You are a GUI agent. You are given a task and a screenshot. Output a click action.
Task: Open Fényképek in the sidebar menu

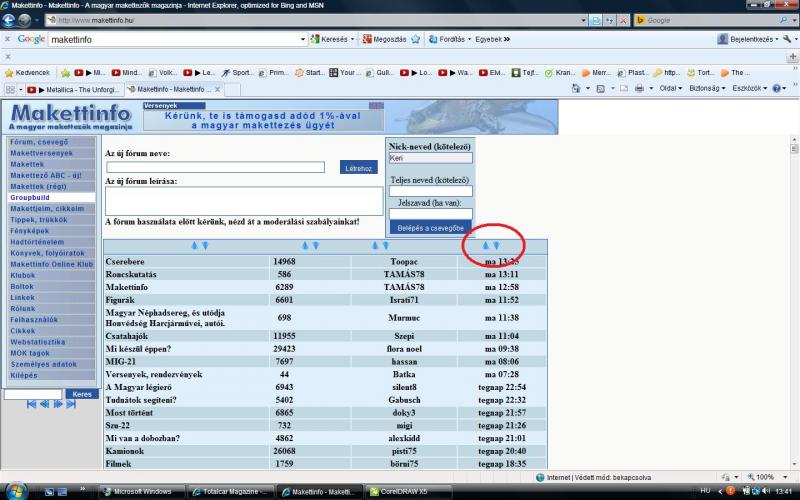[x=30, y=231]
